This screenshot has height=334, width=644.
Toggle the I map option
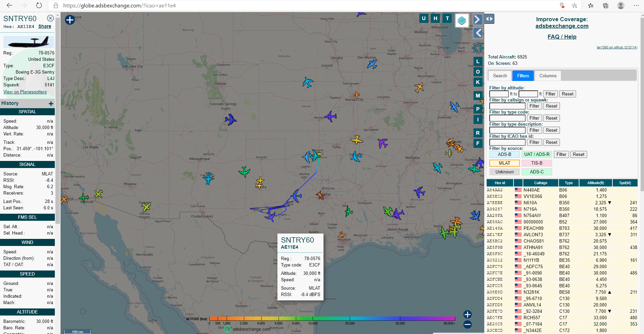(x=478, y=119)
